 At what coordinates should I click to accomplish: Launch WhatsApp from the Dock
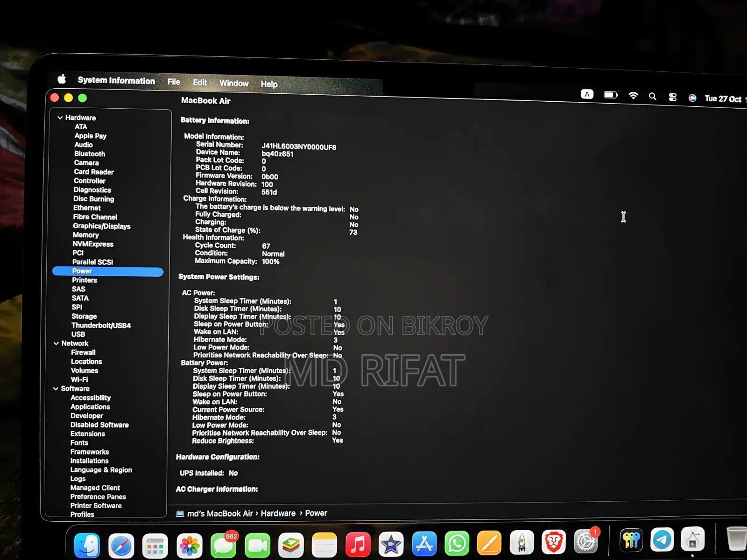coord(457,543)
